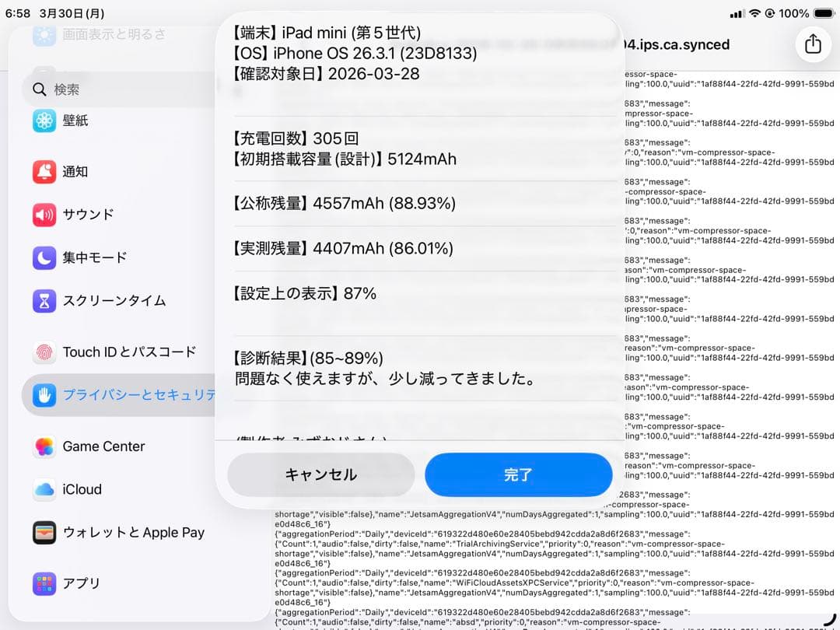Screen dimensions: 840x630
Task: Click 【OS】 iPhone OS 26.3.1 line
Action: coord(354,53)
